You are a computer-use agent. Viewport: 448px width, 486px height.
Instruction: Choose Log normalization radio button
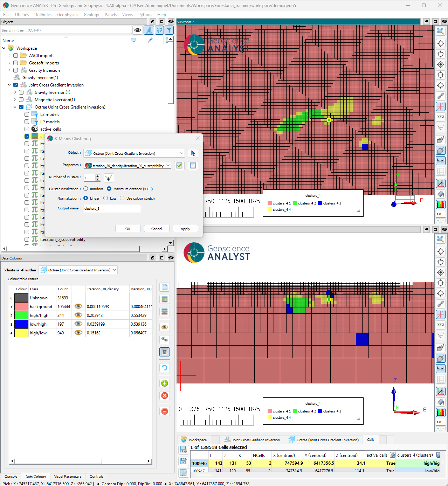pos(106,198)
